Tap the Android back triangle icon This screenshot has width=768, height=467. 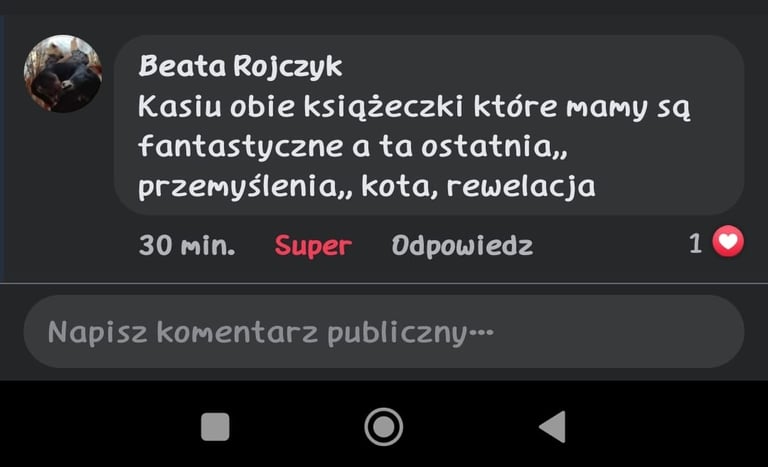click(x=553, y=427)
